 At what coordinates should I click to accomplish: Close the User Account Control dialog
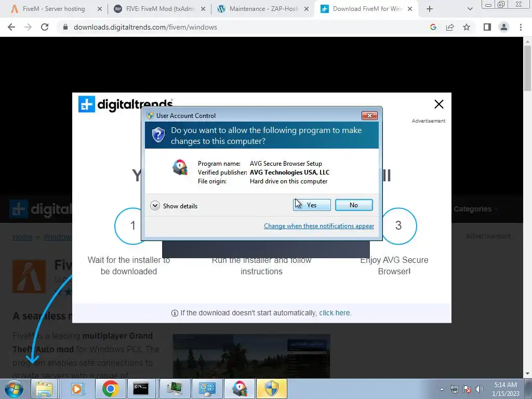pyautogui.click(x=369, y=116)
